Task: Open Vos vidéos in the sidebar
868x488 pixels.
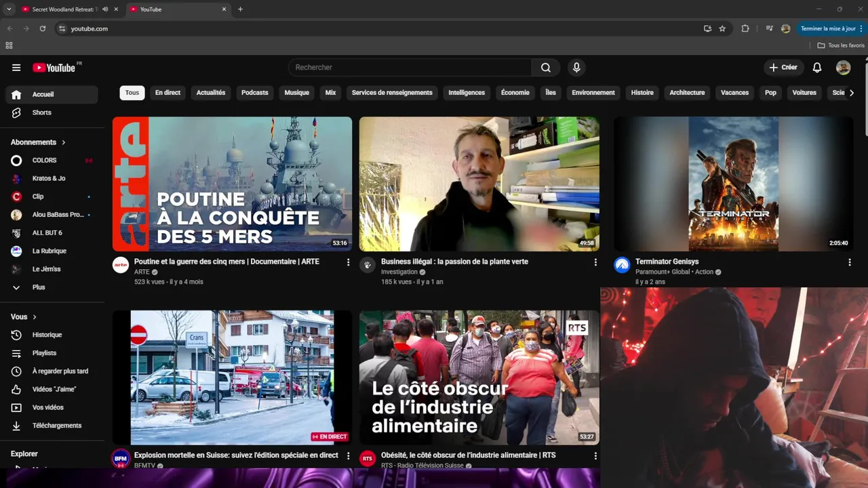Action: [52, 407]
